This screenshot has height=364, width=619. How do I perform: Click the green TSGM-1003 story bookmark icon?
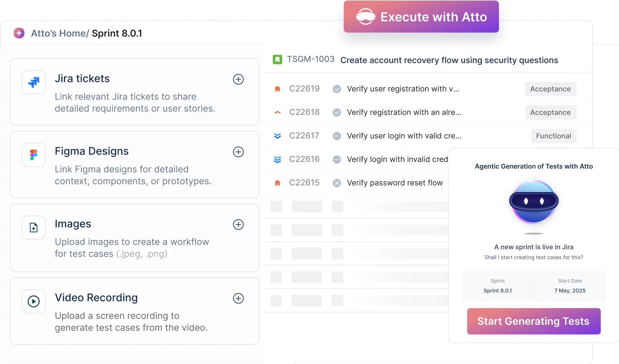(277, 60)
